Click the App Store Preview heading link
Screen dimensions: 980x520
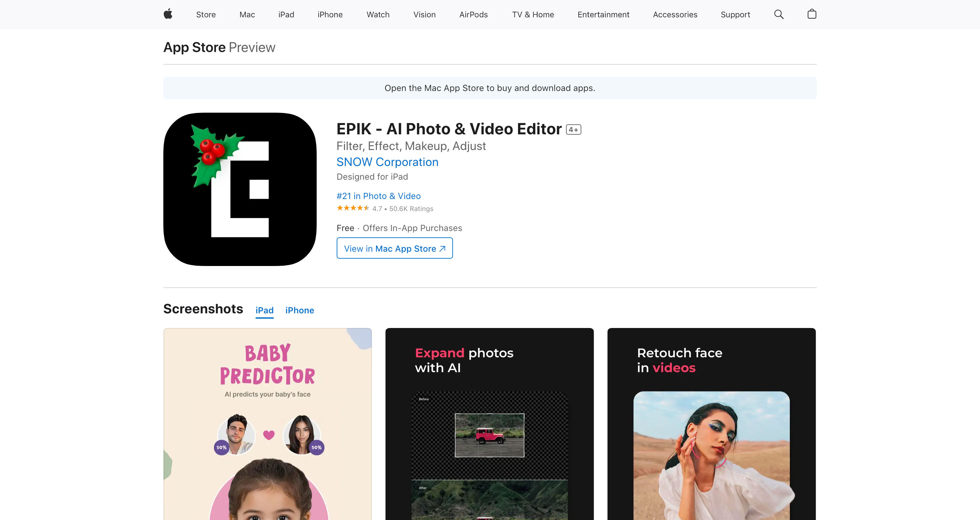[219, 48]
